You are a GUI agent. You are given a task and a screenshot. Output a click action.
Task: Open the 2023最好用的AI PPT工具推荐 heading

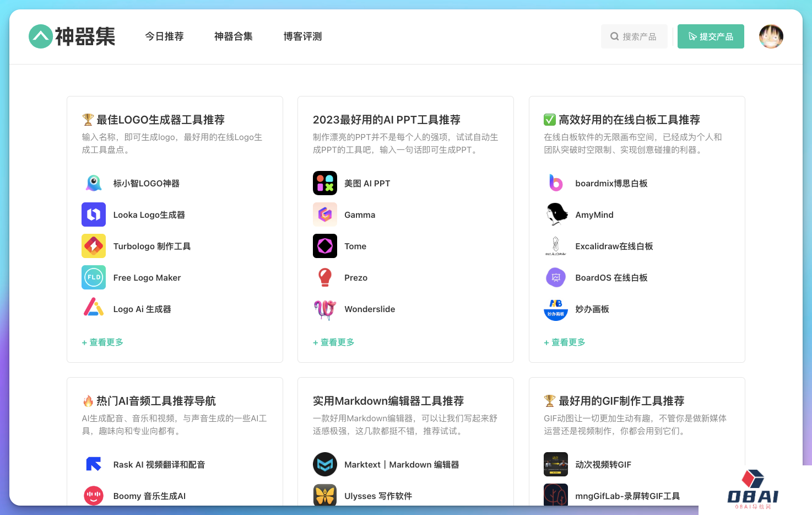coord(387,120)
